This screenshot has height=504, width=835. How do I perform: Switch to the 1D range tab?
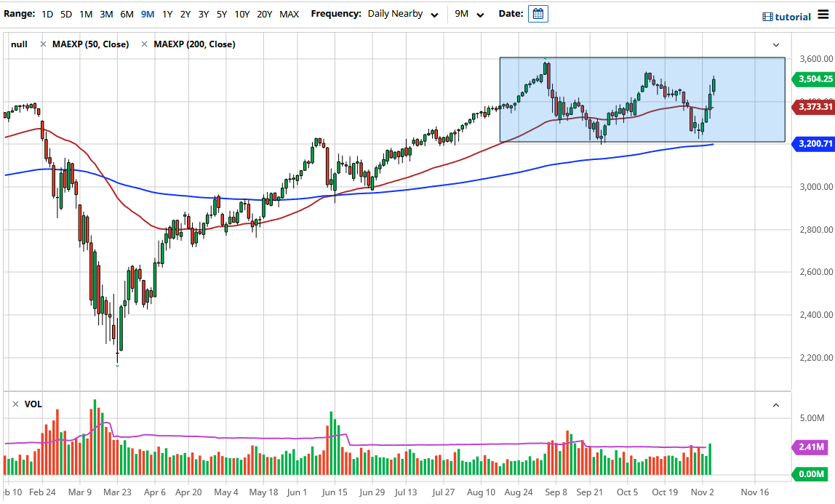(x=47, y=13)
